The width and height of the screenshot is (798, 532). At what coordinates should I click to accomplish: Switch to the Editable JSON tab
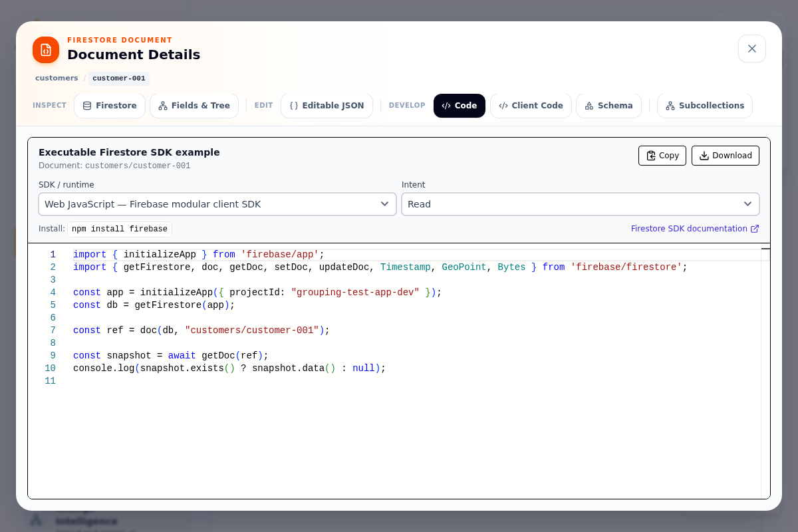[x=327, y=106]
